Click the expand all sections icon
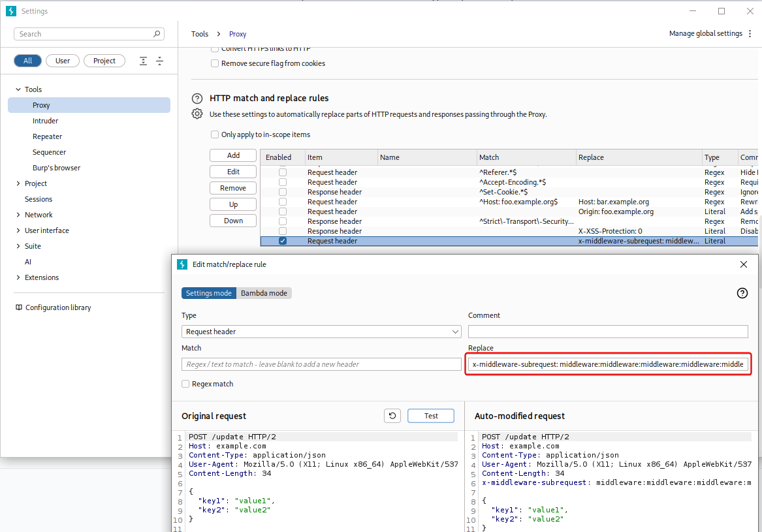This screenshot has height=532, width=762. pyautogui.click(x=144, y=61)
